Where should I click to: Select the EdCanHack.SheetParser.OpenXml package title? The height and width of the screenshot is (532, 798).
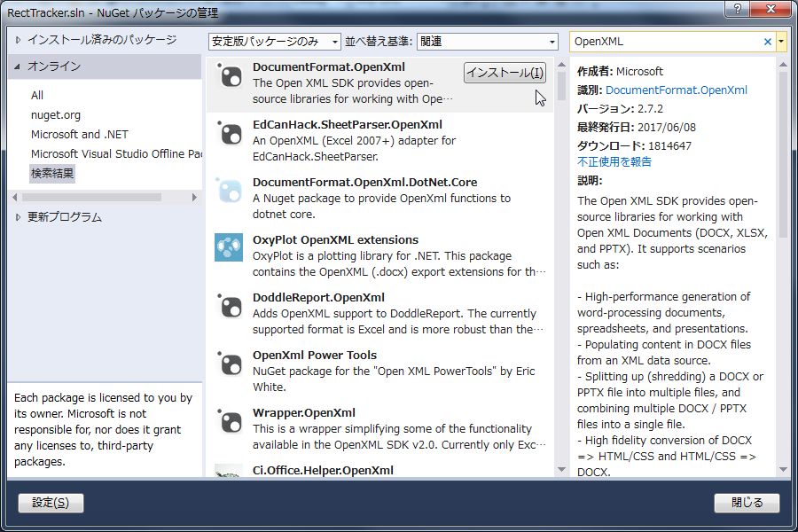[x=347, y=125]
